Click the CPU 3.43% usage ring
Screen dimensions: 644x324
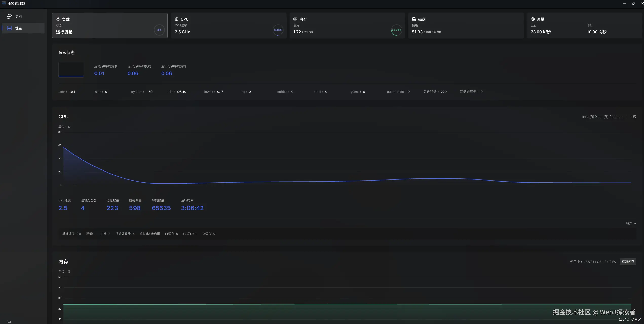[278, 30]
